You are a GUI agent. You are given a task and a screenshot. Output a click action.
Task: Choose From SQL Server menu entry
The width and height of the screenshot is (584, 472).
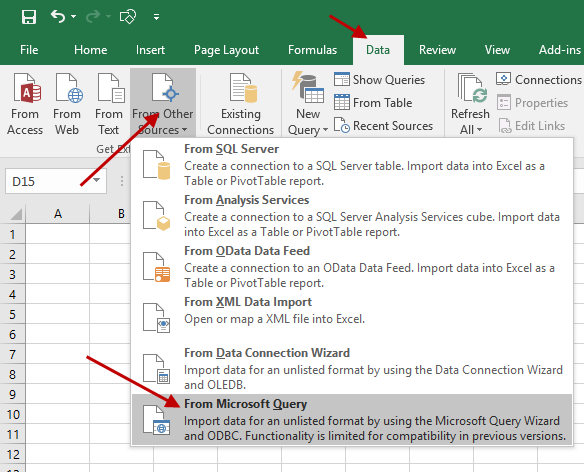point(352,165)
